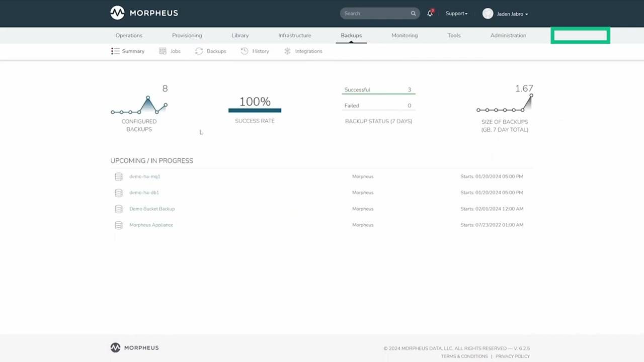Open the demo-ha-mq1 backup link

[144, 176]
